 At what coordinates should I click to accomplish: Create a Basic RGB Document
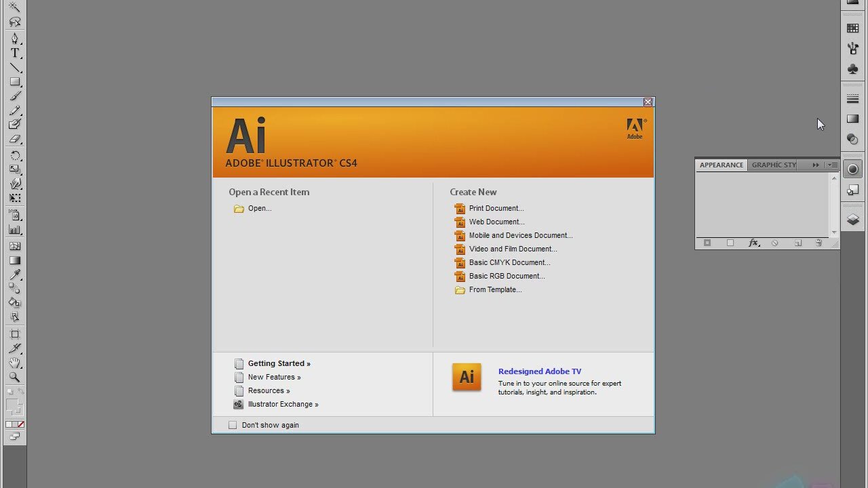500,276
